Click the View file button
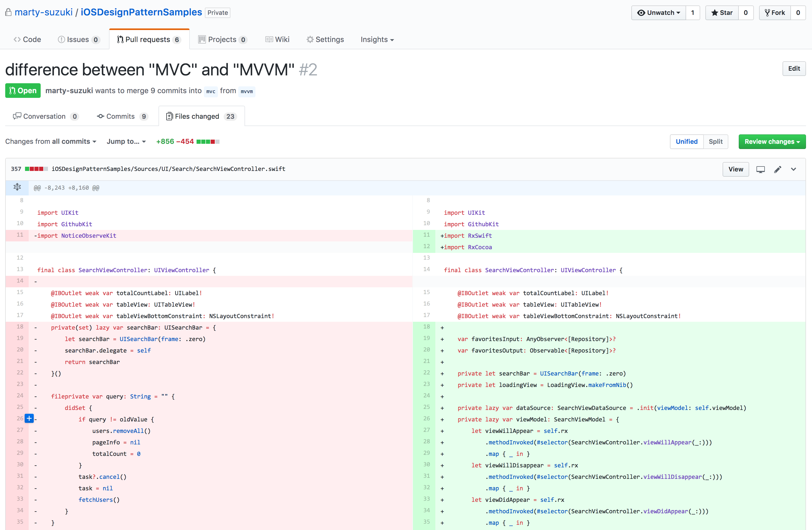Image resolution: width=812 pixels, height=530 pixels. 735,169
